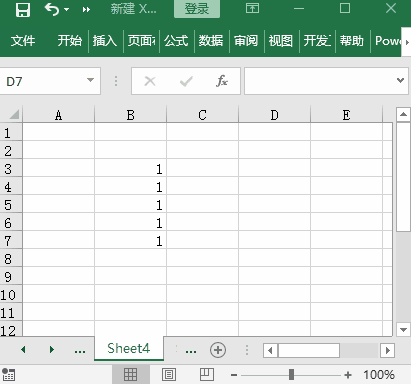The height and width of the screenshot is (384, 411).
Task: Open Ribbon Display Options icon
Action: [252, 8]
